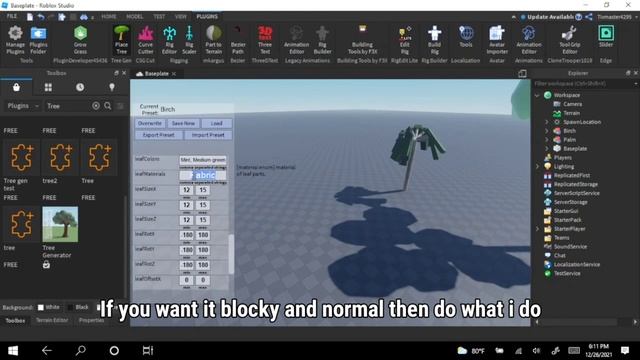Expand the Birch model node
Viewport: 640px width, 360px height.
547,131
